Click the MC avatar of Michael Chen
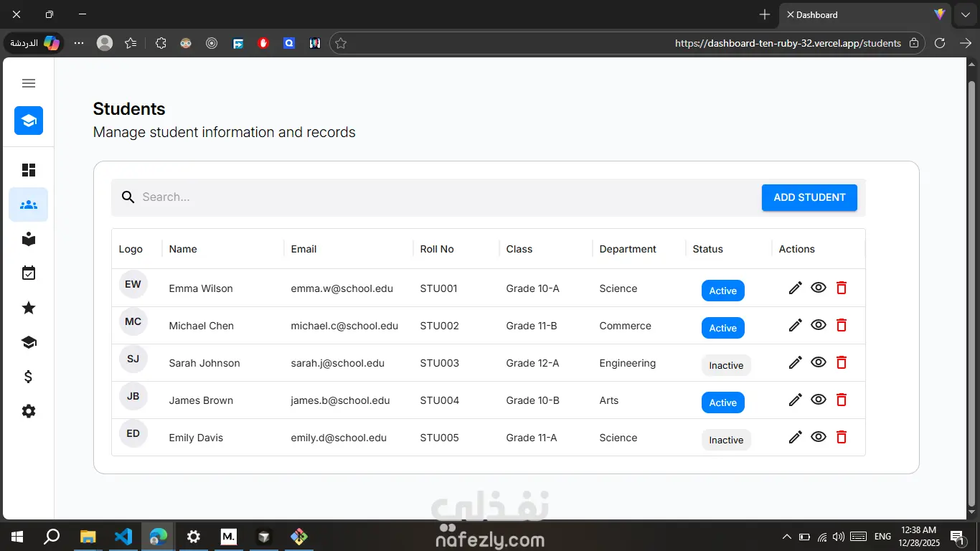 (x=133, y=321)
